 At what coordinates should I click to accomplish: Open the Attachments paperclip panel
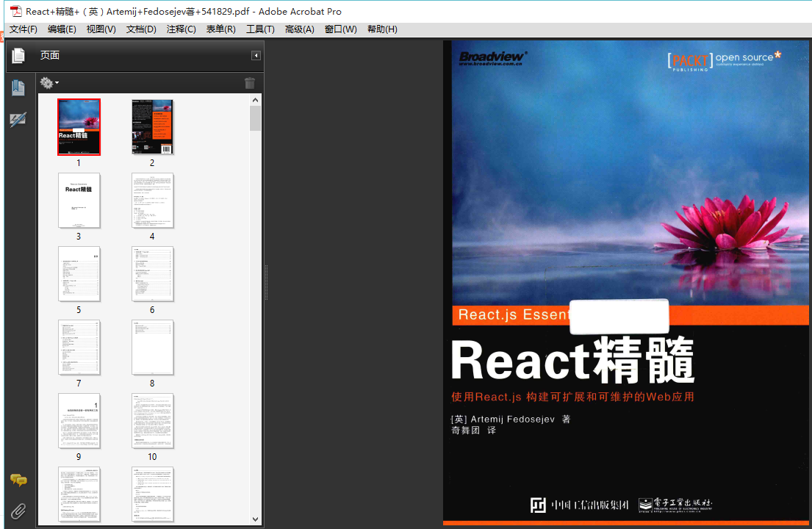(x=18, y=511)
